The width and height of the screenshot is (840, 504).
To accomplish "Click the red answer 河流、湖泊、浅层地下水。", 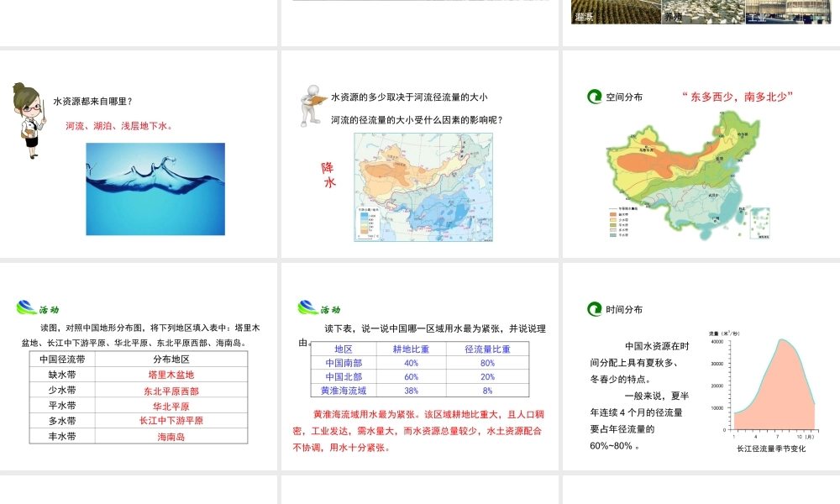I will (x=120, y=126).
